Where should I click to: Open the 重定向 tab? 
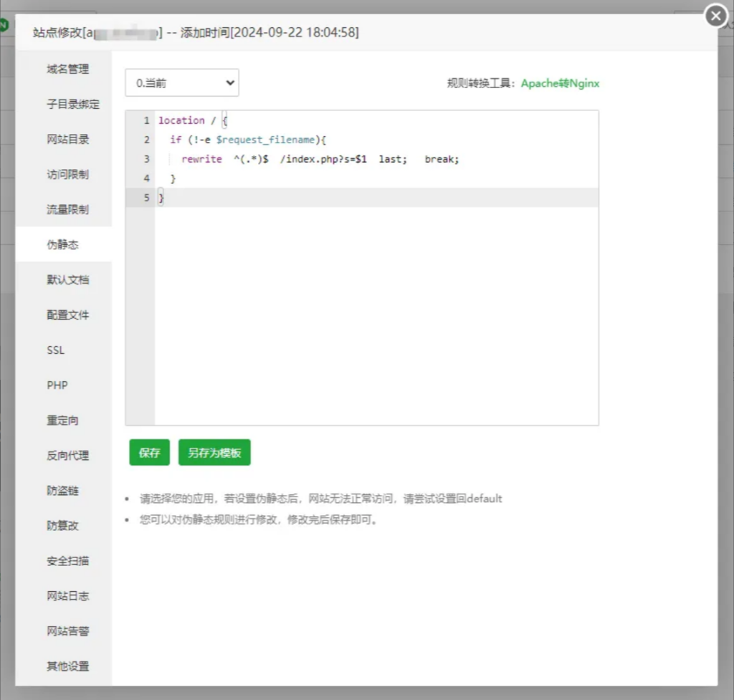pyautogui.click(x=64, y=420)
